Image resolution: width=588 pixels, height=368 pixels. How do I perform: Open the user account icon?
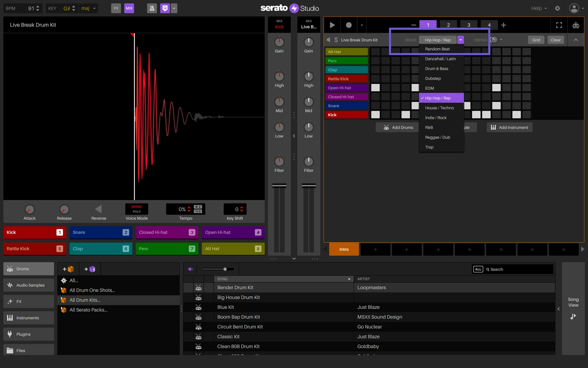coord(574,8)
